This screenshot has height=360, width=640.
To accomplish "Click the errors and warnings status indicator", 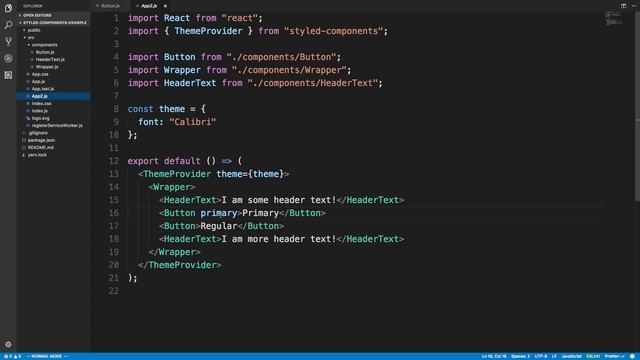I will tap(12, 356).
